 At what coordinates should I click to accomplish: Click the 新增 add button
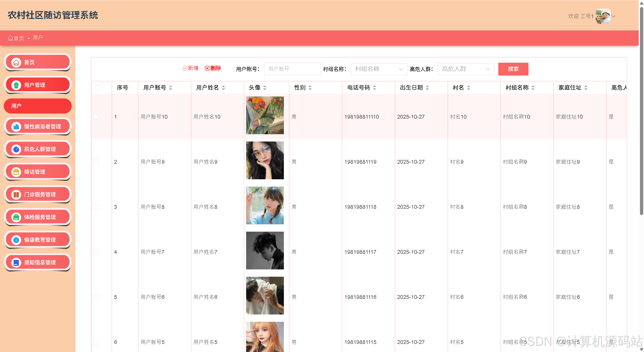tap(190, 68)
